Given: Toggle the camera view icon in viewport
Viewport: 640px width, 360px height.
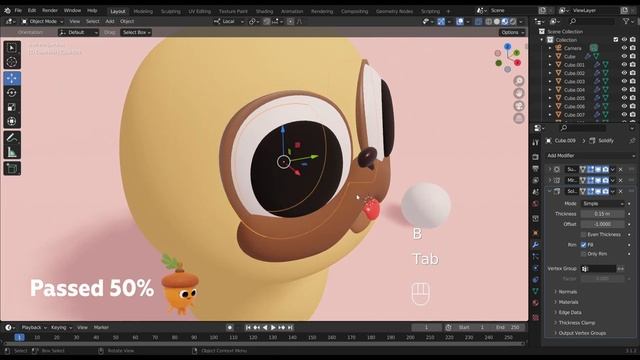Looking at the screenshot, I should coord(519,106).
